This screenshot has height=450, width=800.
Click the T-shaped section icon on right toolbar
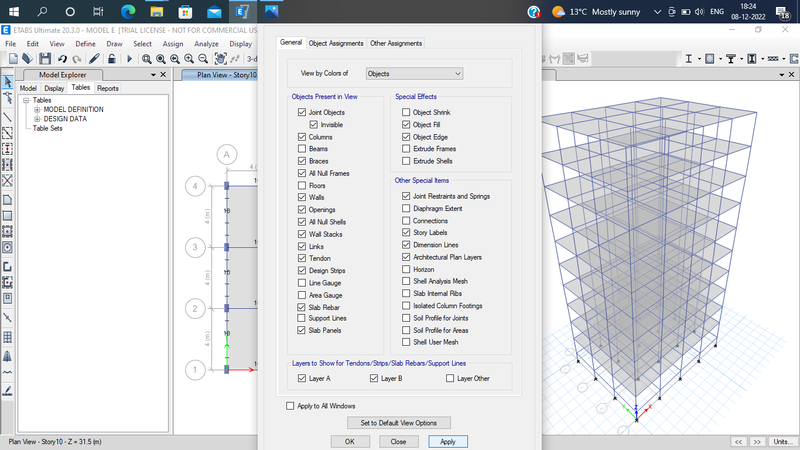pyautogui.click(x=731, y=59)
